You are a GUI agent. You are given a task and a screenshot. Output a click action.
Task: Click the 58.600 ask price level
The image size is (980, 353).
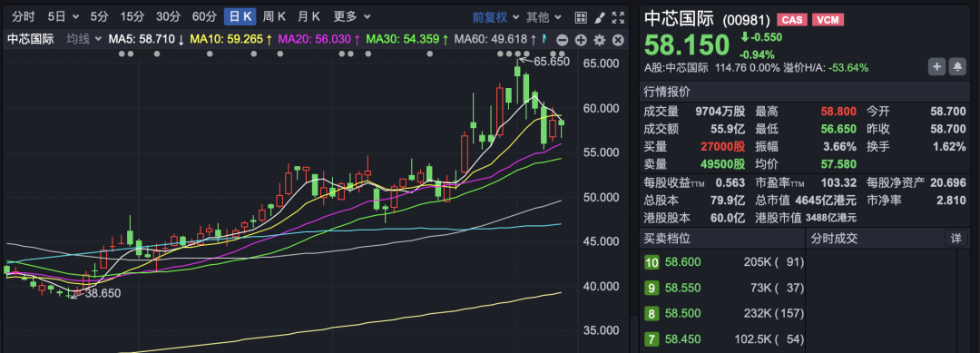pos(682,262)
